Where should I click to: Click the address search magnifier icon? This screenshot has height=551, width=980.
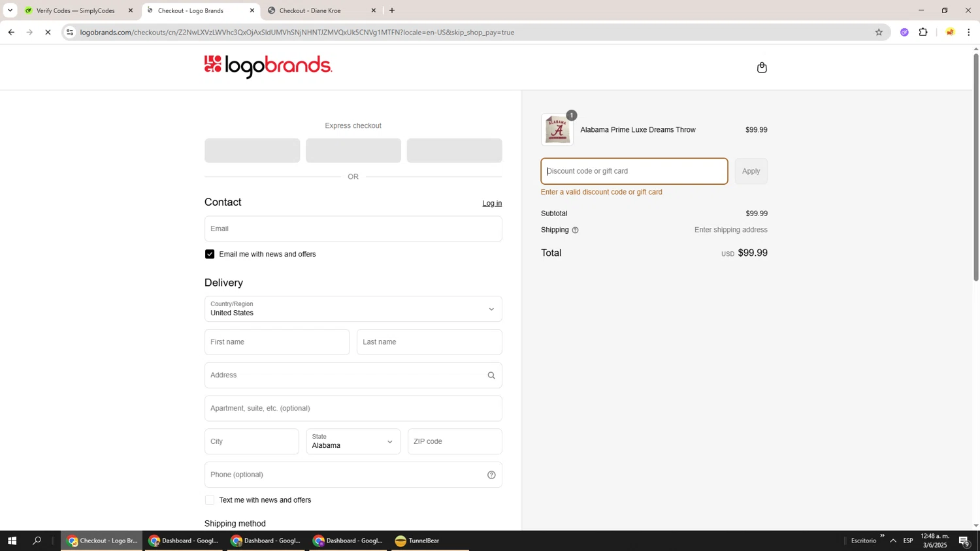tap(491, 375)
